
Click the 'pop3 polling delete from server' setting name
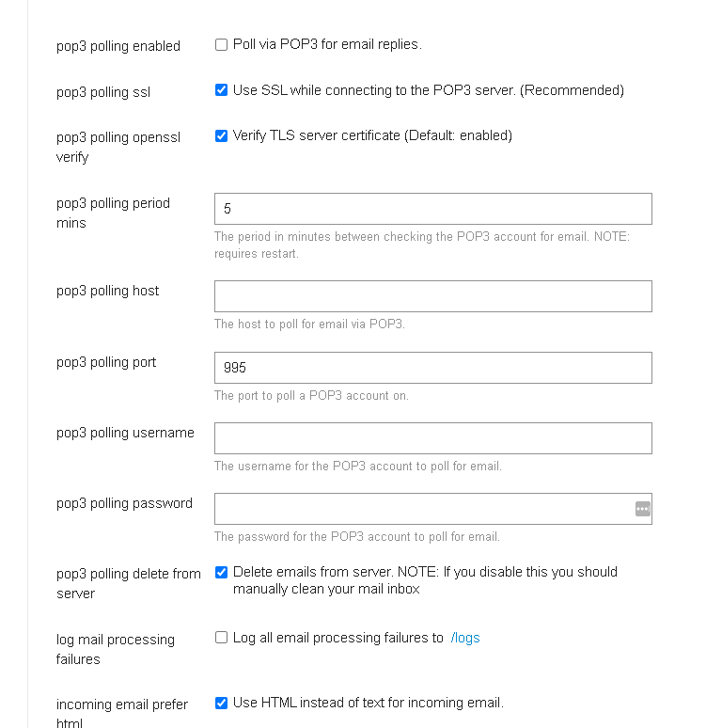tap(129, 583)
